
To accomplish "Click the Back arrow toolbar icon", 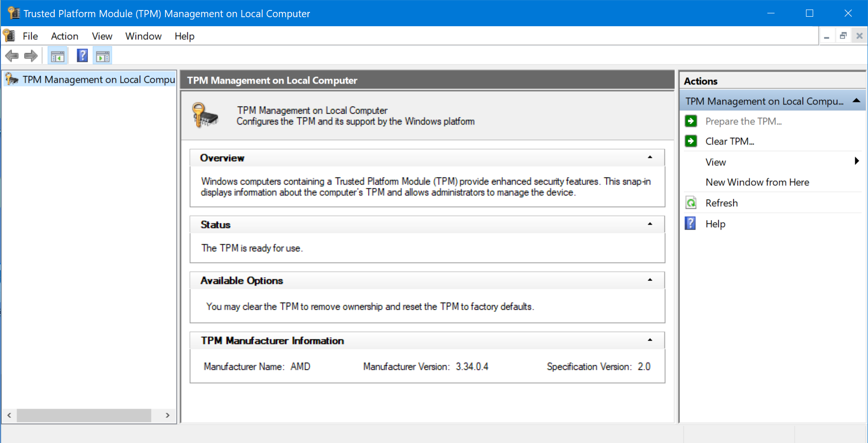I will 11,56.
